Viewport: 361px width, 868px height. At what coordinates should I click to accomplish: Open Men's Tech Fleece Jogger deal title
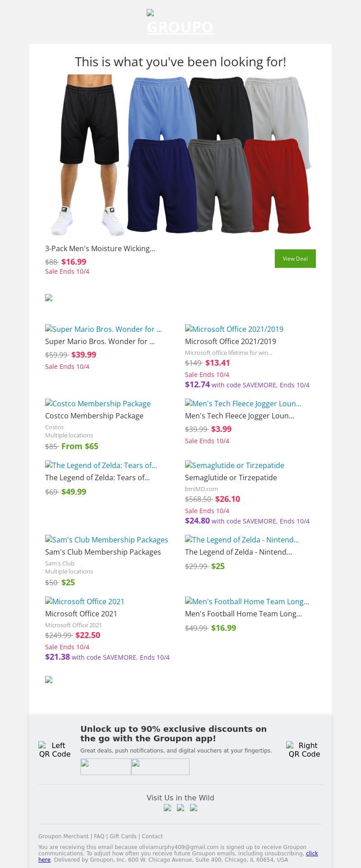point(240,416)
